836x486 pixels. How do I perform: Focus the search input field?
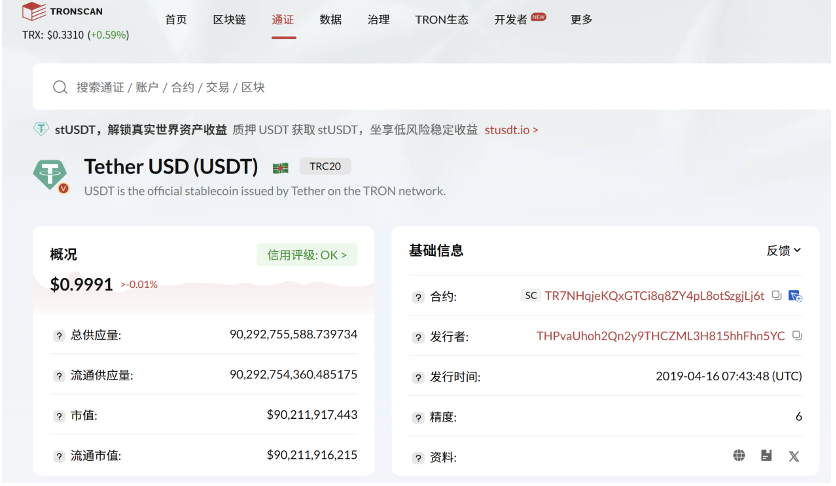(432, 87)
